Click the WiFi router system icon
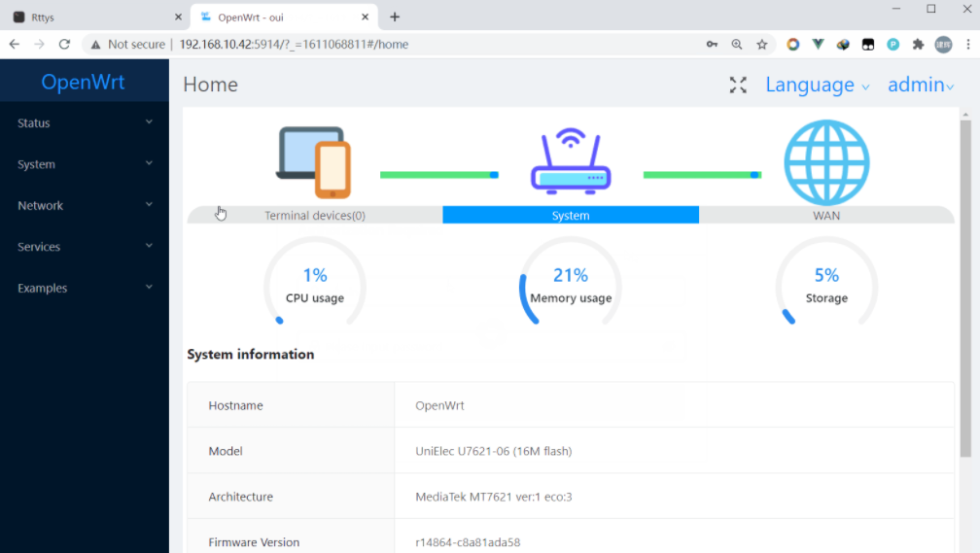 (571, 162)
